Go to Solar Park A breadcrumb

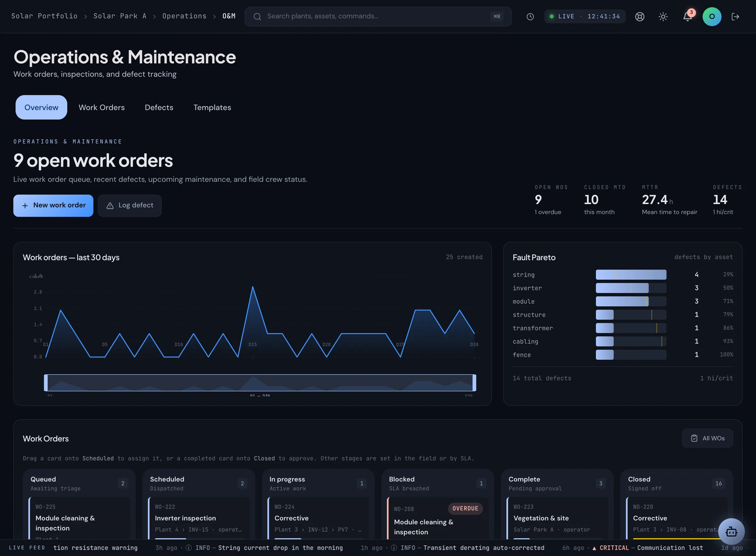click(x=120, y=16)
